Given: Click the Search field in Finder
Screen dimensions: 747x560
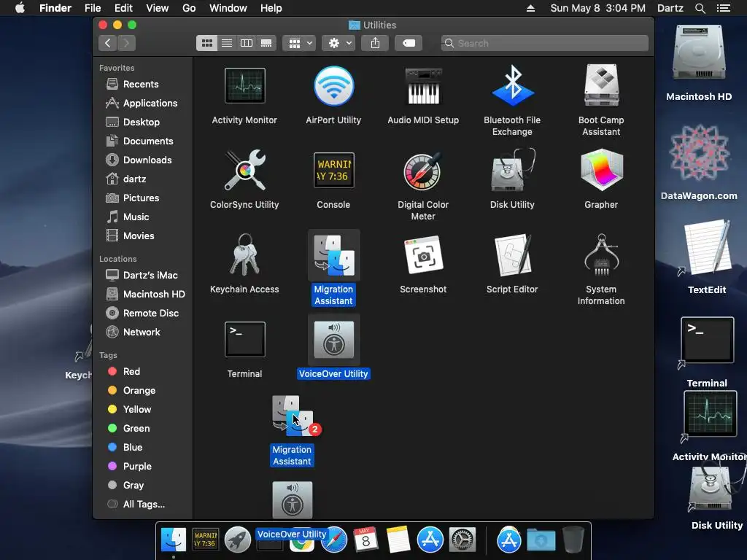Looking at the screenshot, I should tap(544, 43).
